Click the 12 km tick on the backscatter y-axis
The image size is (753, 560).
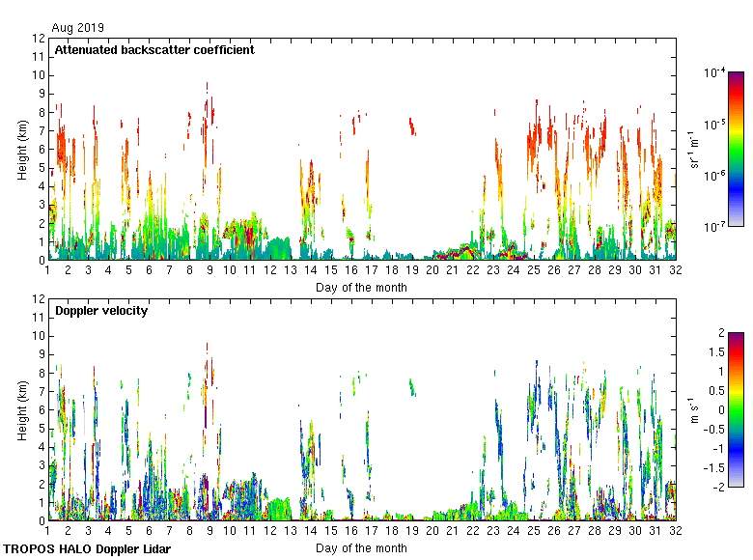(x=39, y=39)
